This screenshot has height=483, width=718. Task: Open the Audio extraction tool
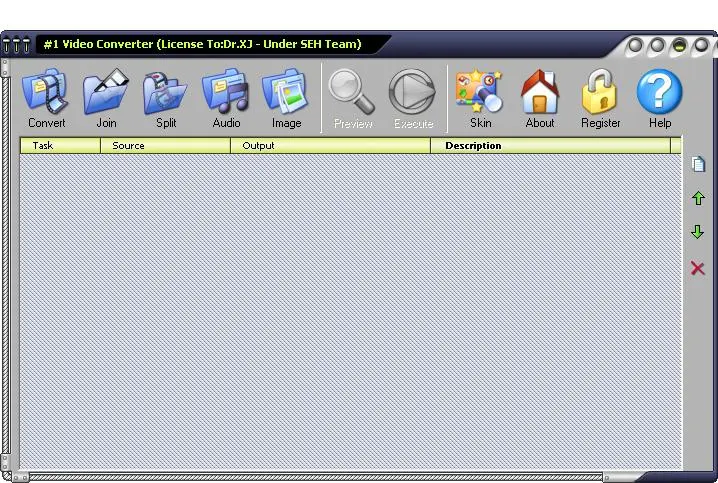226,98
